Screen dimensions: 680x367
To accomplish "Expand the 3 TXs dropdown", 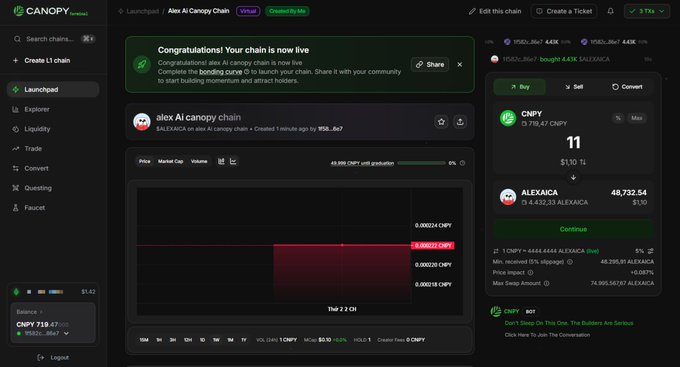I will 647,11.
